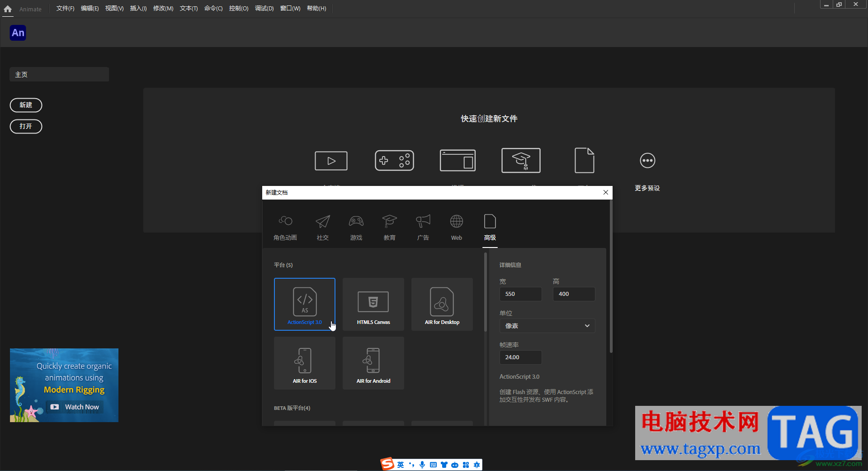The image size is (868, 471).
Task: Toggle the 英 language mode in IME bar
Action: [401, 465]
